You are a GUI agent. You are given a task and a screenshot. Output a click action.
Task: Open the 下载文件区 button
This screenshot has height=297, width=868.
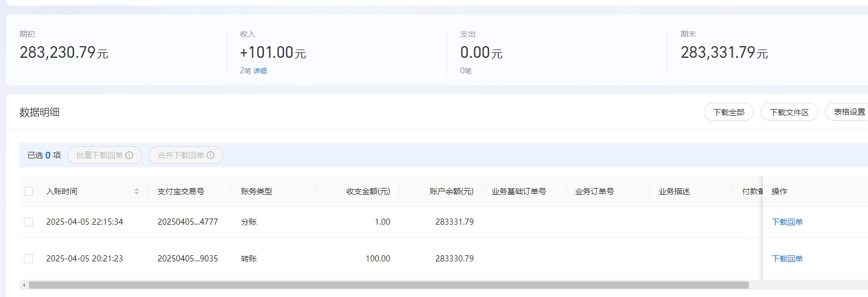pyautogui.click(x=789, y=112)
